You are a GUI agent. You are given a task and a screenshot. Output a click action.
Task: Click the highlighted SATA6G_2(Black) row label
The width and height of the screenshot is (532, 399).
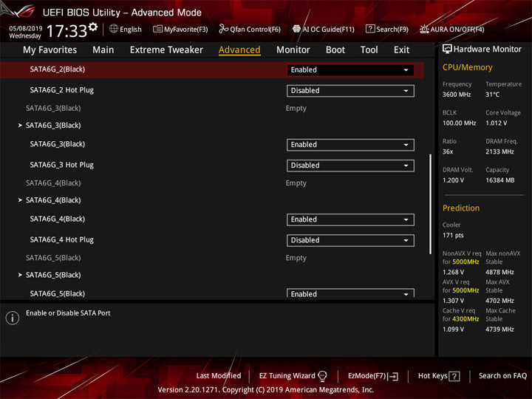[x=58, y=69]
